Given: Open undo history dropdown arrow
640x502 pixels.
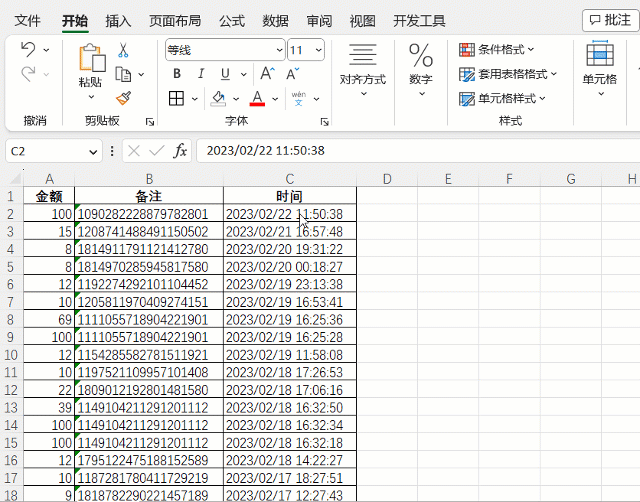Looking at the screenshot, I should tap(46, 50).
